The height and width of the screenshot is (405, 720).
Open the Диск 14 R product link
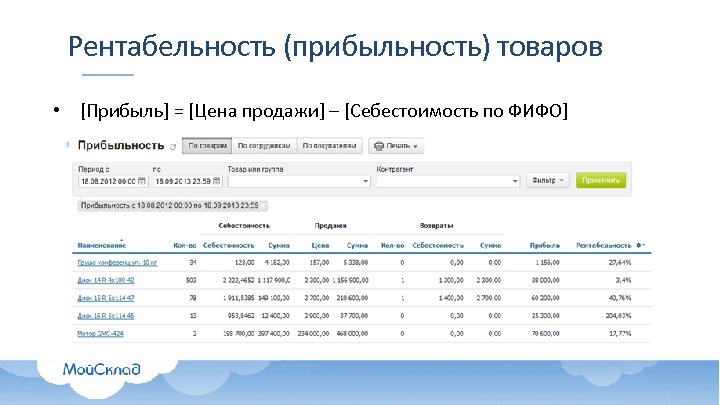tap(106, 280)
